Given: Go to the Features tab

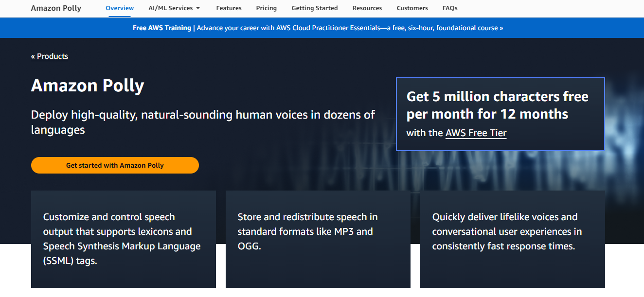Looking at the screenshot, I should point(229,8).
